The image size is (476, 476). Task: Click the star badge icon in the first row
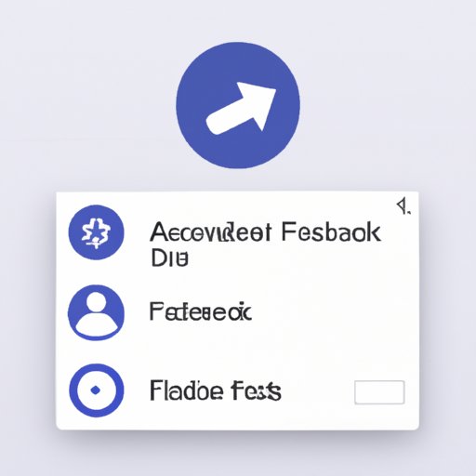[x=96, y=232]
